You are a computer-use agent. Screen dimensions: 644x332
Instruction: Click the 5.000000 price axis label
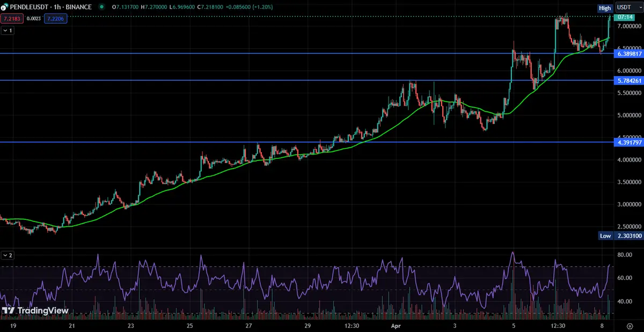point(629,115)
